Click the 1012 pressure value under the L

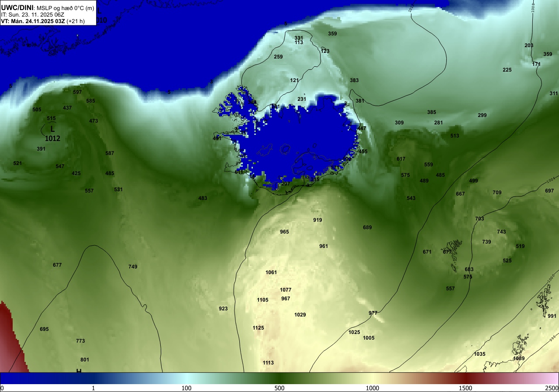tap(52, 138)
